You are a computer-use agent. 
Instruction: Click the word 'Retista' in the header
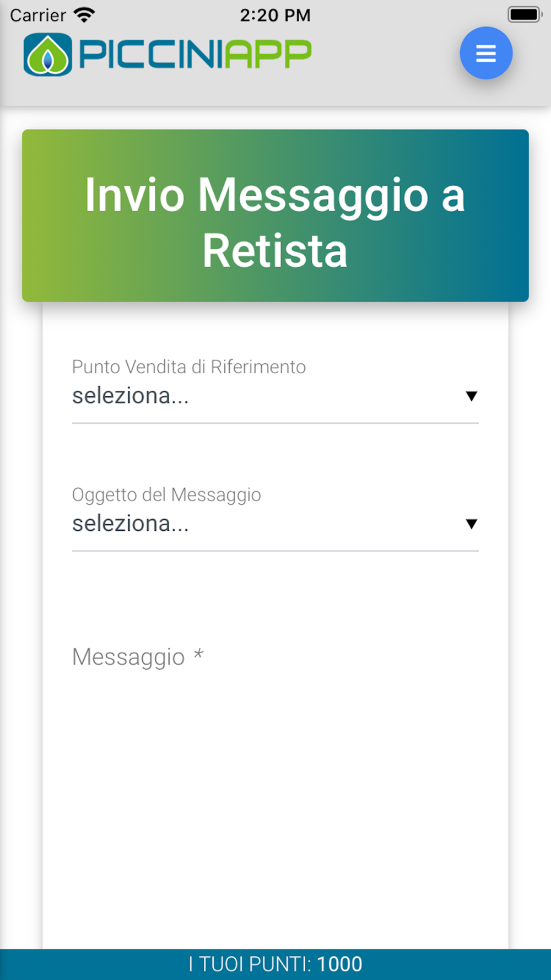click(275, 251)
